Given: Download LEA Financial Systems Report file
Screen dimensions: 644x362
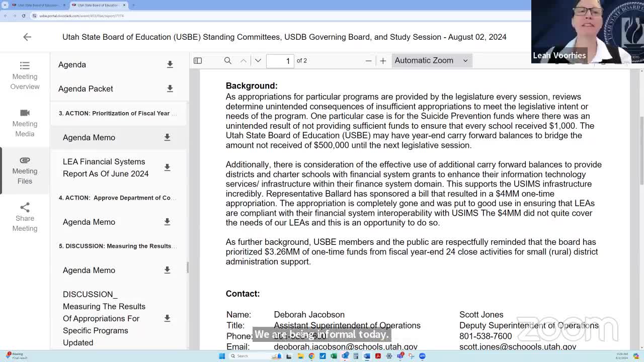Looking at the screenshot, I should [x=167, y=167].
